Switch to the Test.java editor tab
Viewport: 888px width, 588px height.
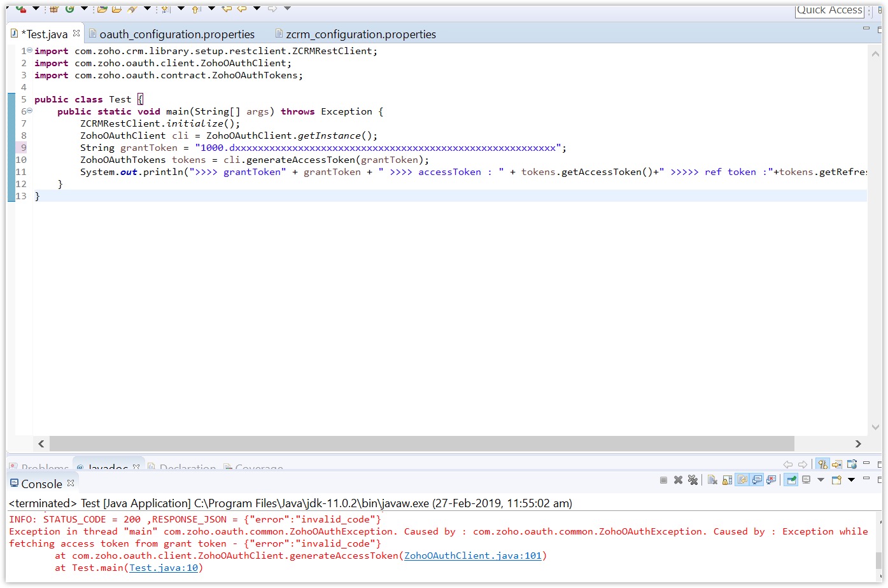click(45, 34)
